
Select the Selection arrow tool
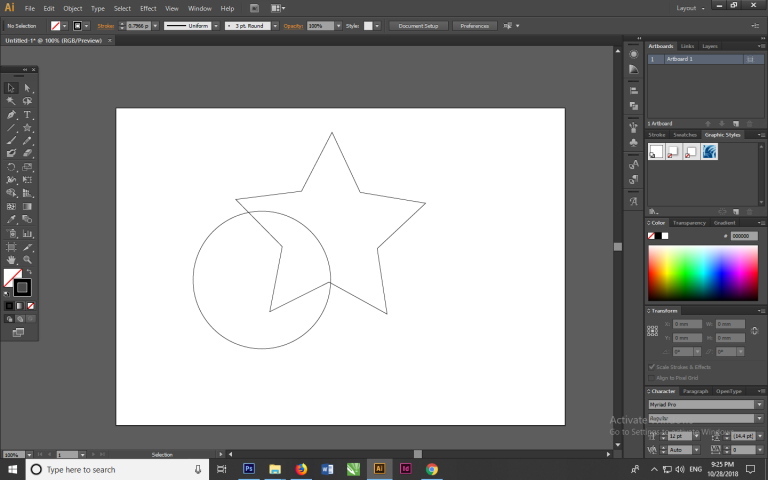pyautogui.click(x=11, y=88)
